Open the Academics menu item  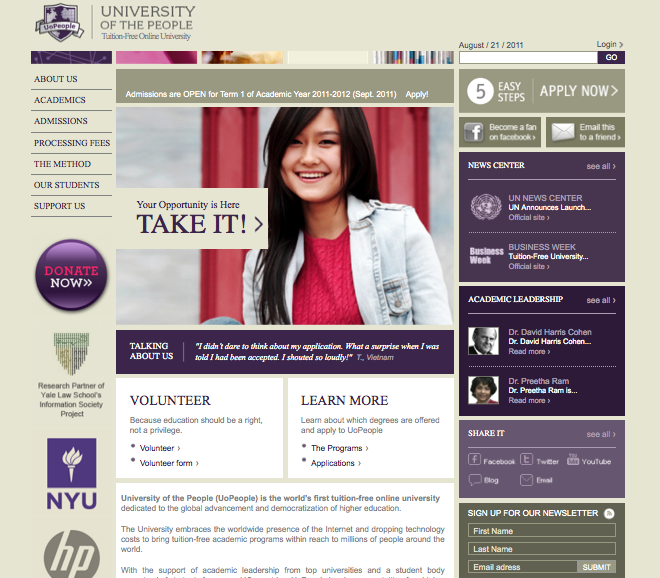tap(60, 100)
